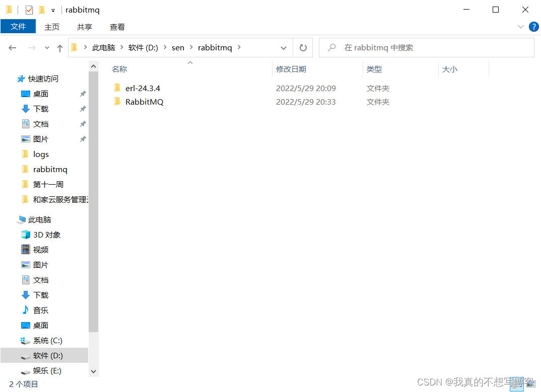Click the search box for rabbitmq
Screen dimensions: 541x392
pyautogui.click(x=427, y=48)
